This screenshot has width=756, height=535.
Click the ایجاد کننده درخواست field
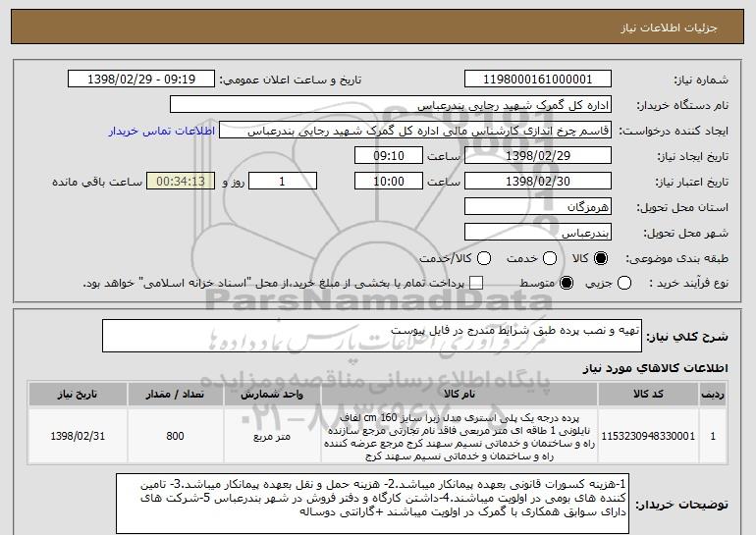[x=415, y=131]
